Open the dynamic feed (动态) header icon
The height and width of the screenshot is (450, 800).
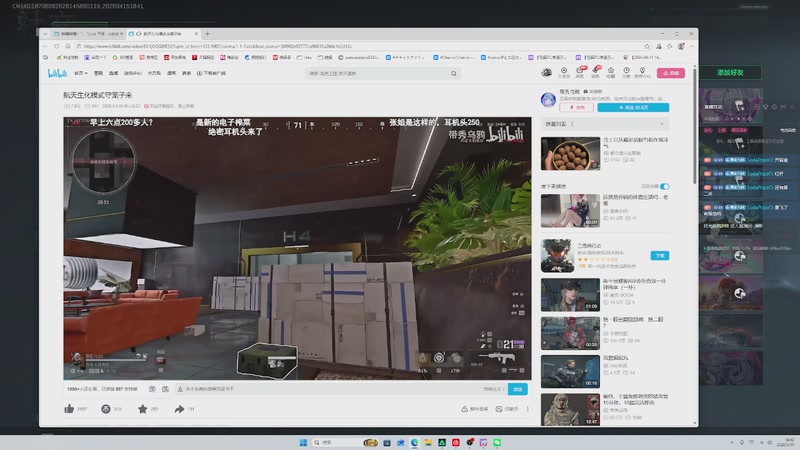(x=595, y=72)
